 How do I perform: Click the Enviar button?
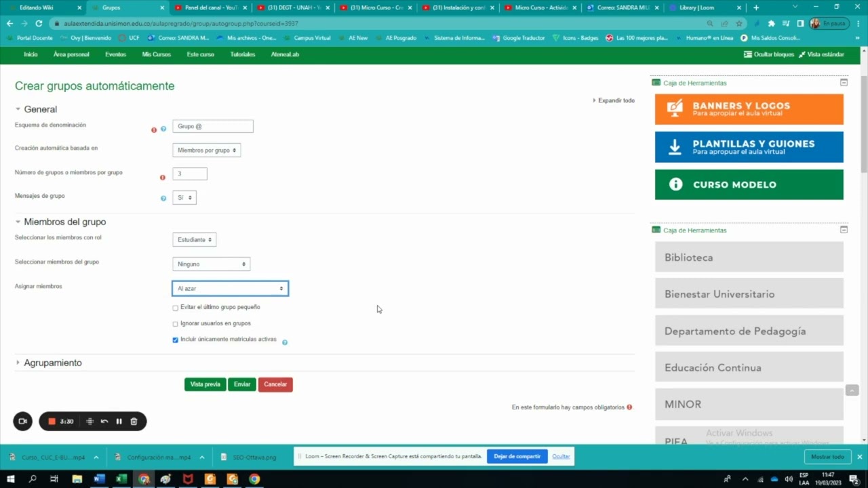pos(242,384)
